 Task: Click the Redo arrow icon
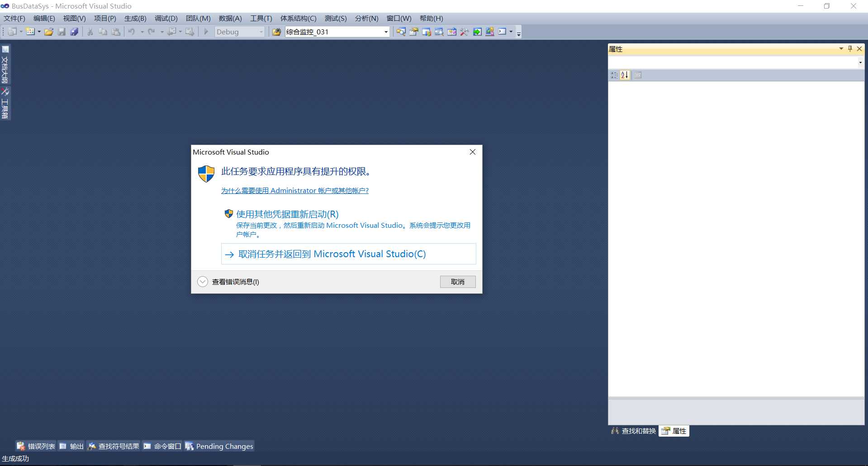point(152,32)
